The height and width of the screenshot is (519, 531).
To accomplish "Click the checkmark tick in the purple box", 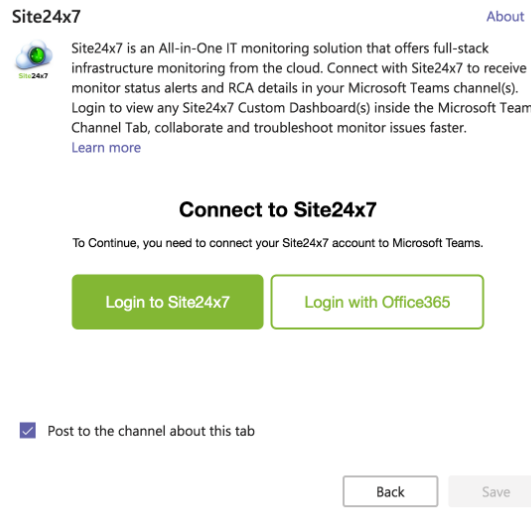I will click(x=28, y=431).
